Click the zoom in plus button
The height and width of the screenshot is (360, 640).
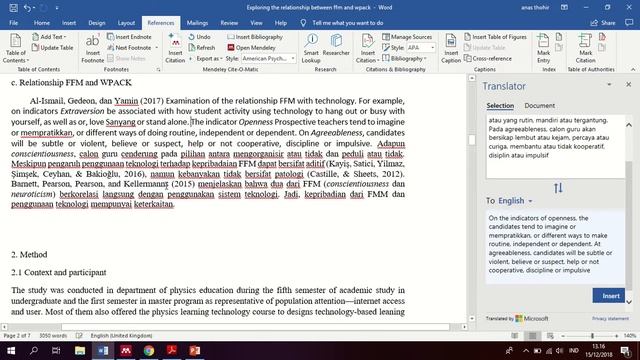[616, 336]
